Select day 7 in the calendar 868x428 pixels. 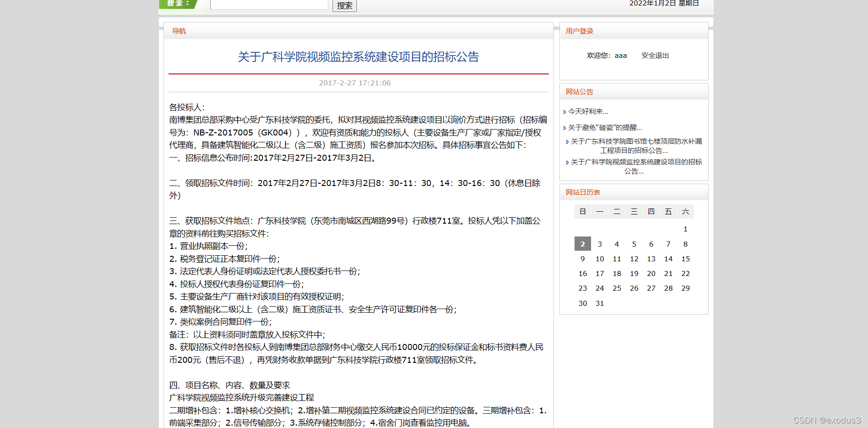pyautogui.click(x=668, y=244)
